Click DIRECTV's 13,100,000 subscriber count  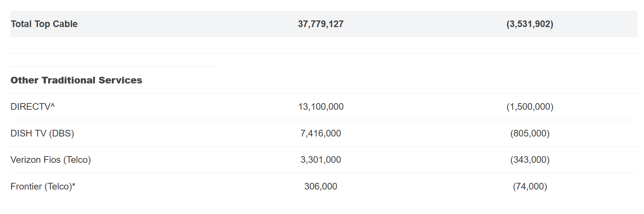(321, 107)
